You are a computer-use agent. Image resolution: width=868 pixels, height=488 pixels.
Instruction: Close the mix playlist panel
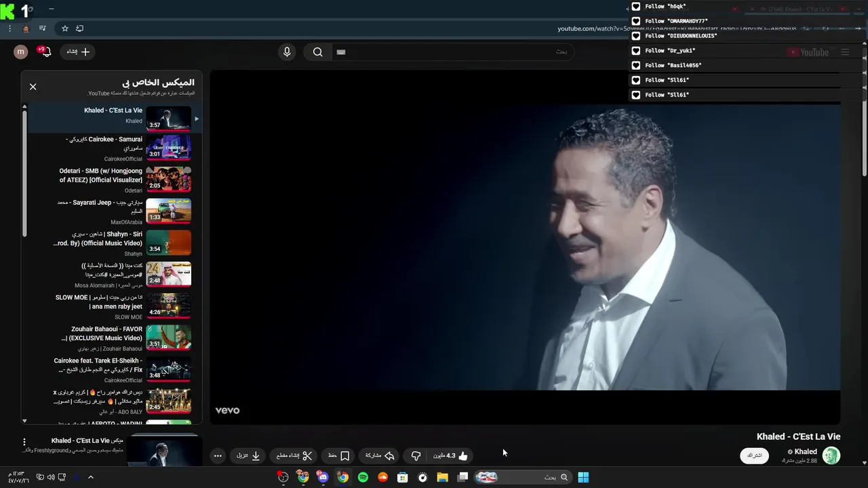coord(33,87)
